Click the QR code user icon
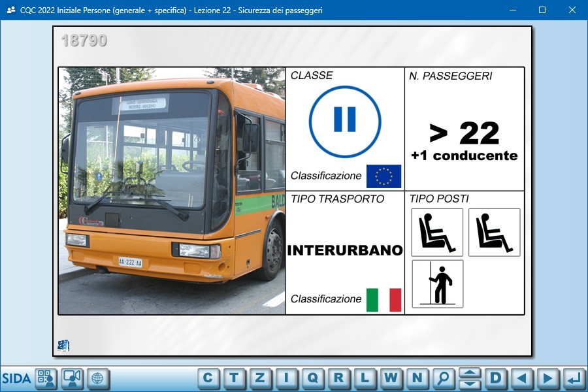 [46, 378]
